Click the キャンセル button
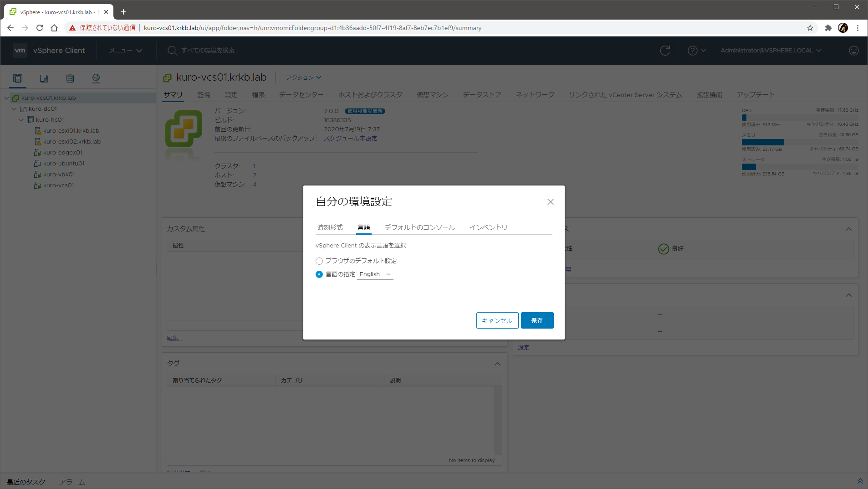The image size is (868, 489). (x=497, y=320)
